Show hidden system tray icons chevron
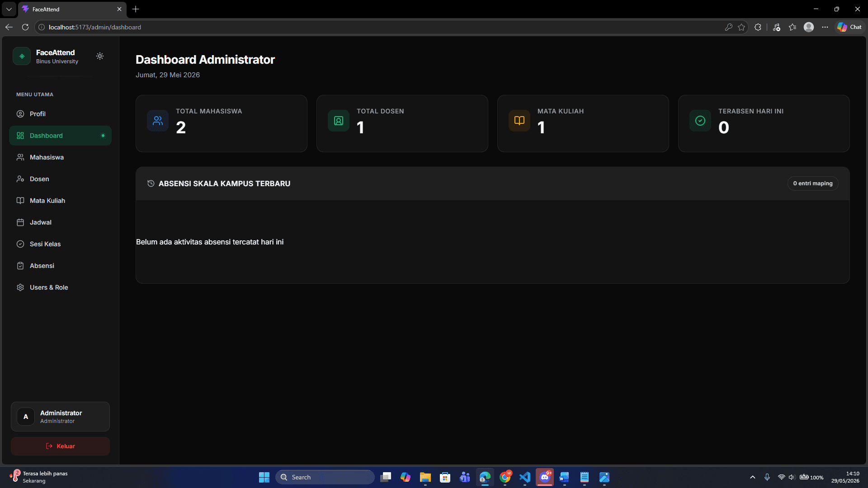868x488 pixels. [753, 477]
